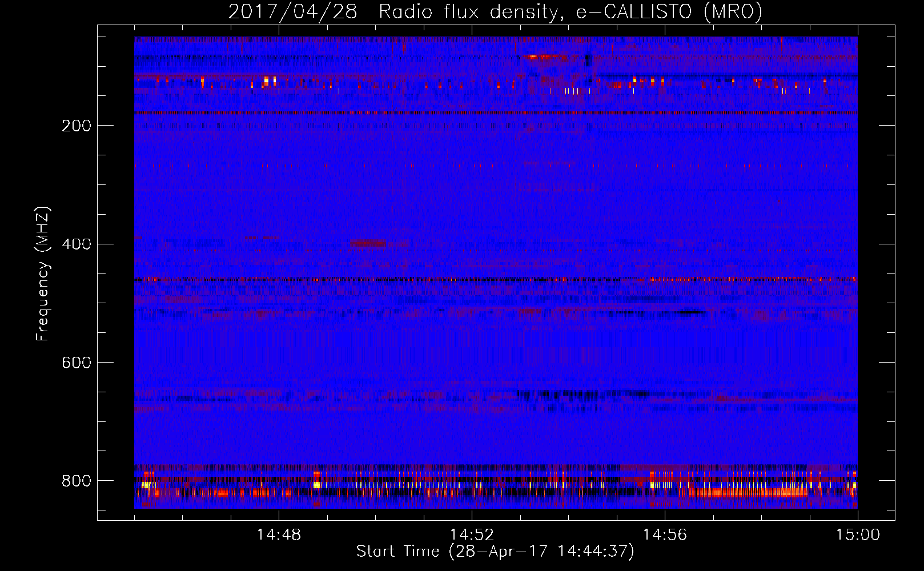Click the 14:48 time axis label
Image resolution: width=924 pixels, height=571 pixels.
coord(279,535)
